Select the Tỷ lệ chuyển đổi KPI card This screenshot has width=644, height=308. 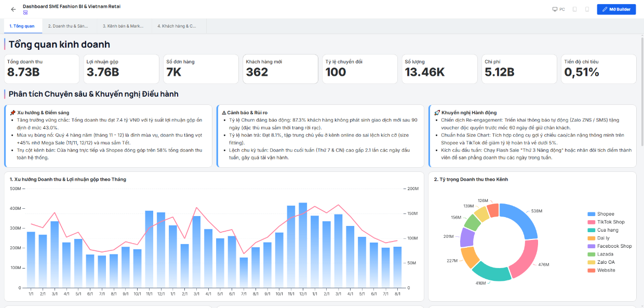360,69
